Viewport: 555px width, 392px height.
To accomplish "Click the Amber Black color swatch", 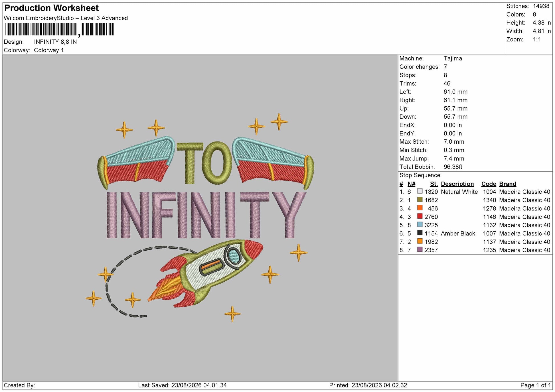I will tap(420, 233).
